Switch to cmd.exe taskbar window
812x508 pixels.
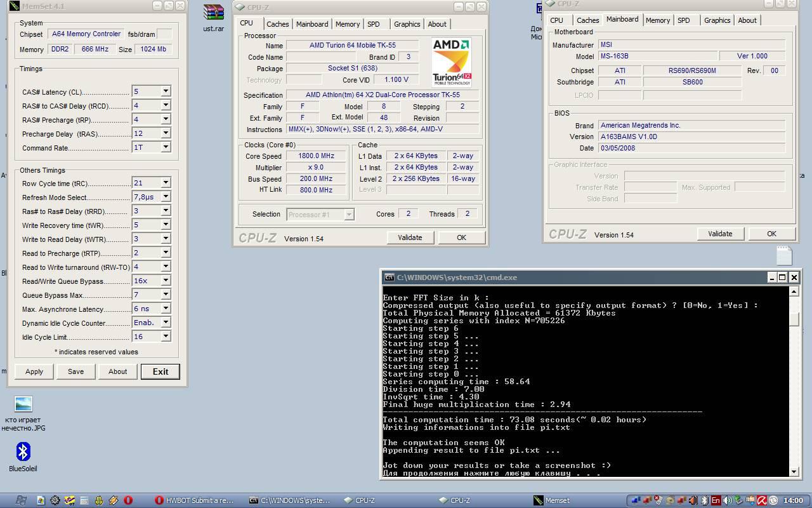click(x=290, y=500)
